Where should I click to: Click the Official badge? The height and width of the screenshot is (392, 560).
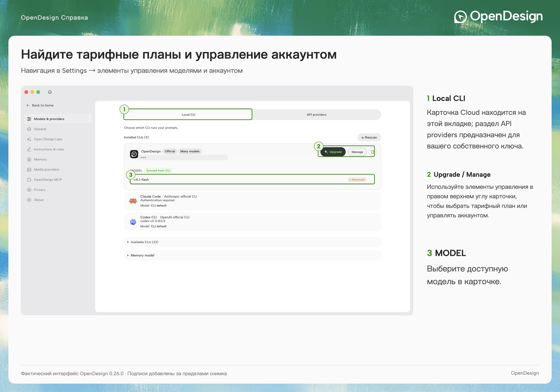coord(170,152)
